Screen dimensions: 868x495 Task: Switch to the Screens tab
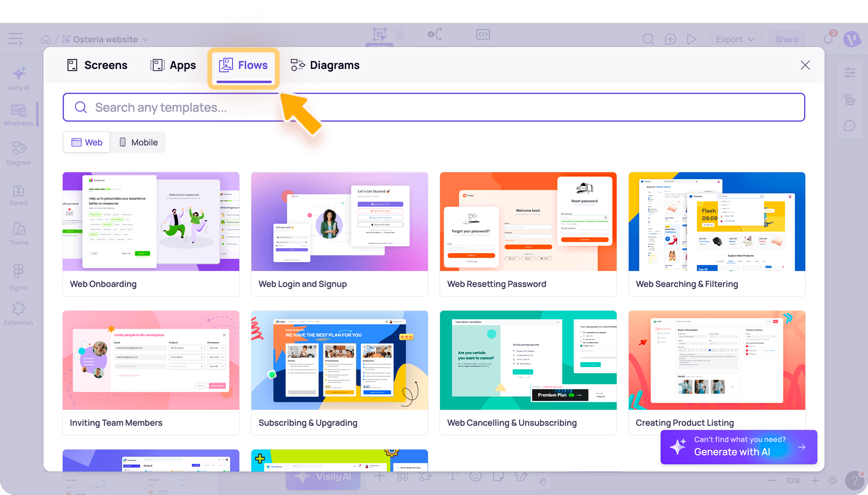pyautogui.click(x=97, y=65)
